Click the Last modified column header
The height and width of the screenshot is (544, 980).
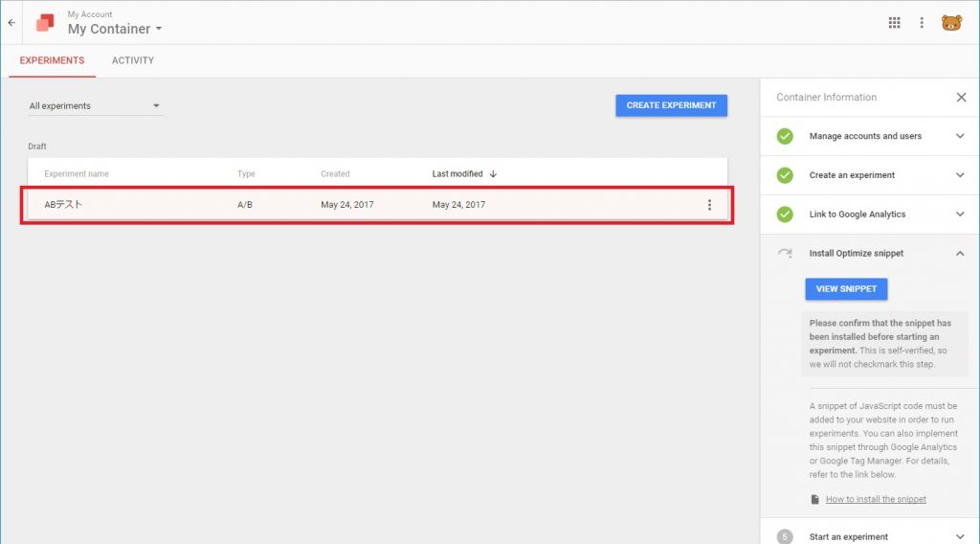coord(457,173)
